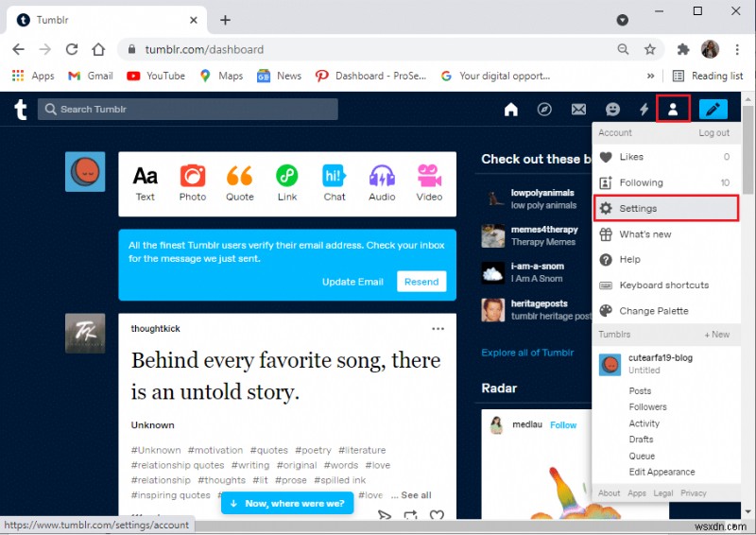This screenshot has height=535, width=756.
Task: Create a new post with pencil button
Action: (713, 109)
